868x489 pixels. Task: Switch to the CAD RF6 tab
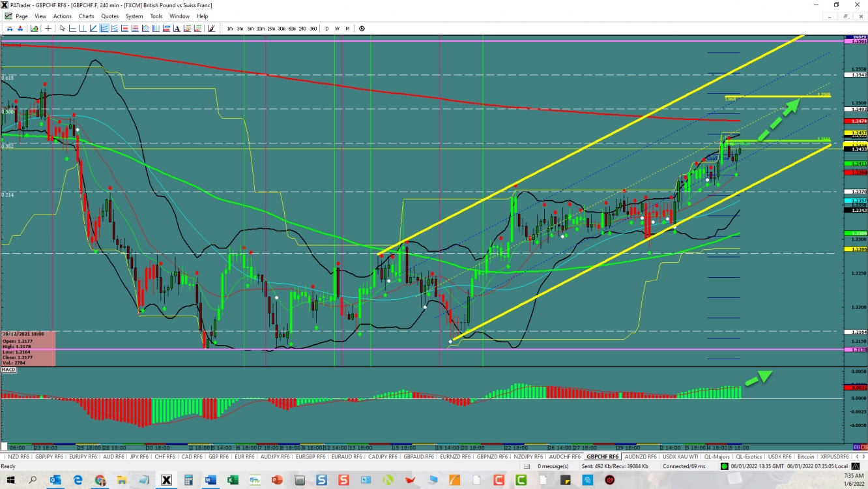[192, 456]
